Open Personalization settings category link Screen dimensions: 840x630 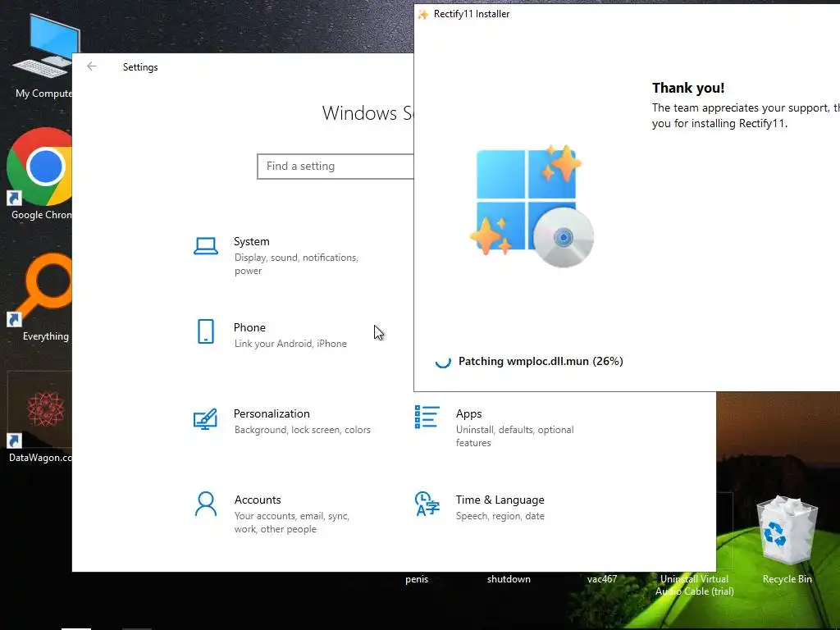pyautogui.click(x=282, y=421)
